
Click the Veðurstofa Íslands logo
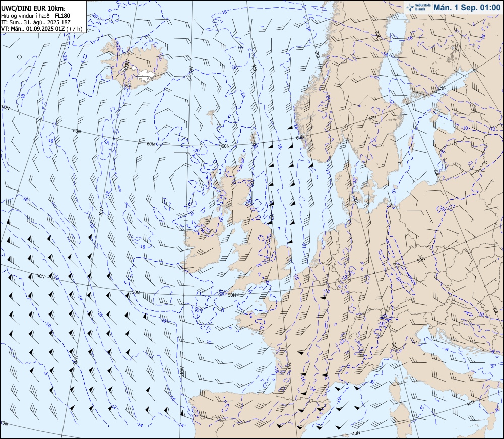[x=417, y=8]
